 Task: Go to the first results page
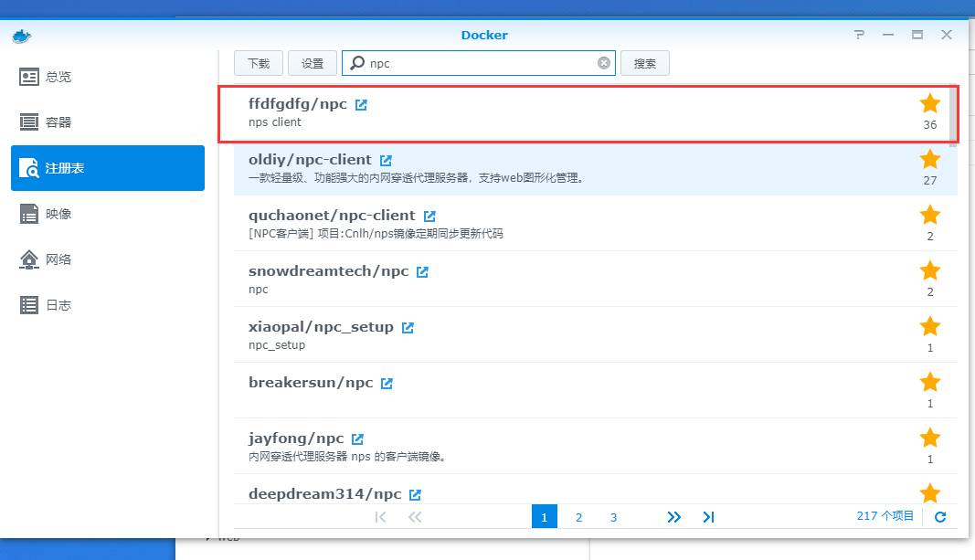380,517
